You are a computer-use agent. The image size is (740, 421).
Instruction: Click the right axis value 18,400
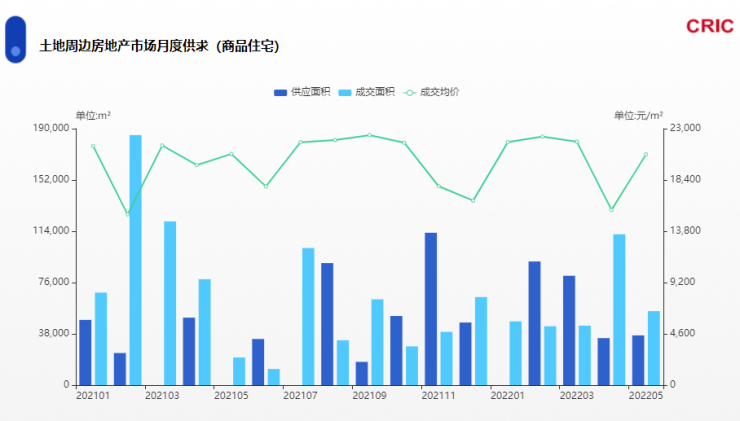[x=685, y=179]
